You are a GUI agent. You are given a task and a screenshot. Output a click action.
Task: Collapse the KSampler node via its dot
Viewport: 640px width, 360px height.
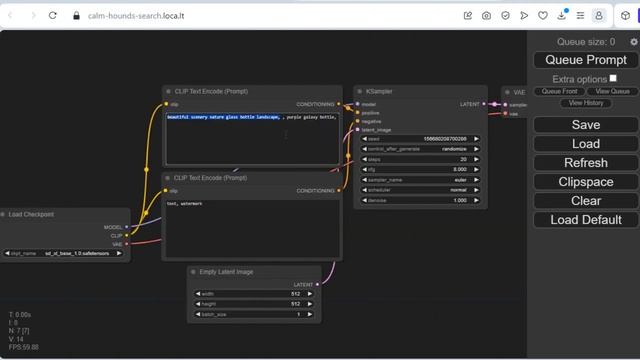[360, 91]
